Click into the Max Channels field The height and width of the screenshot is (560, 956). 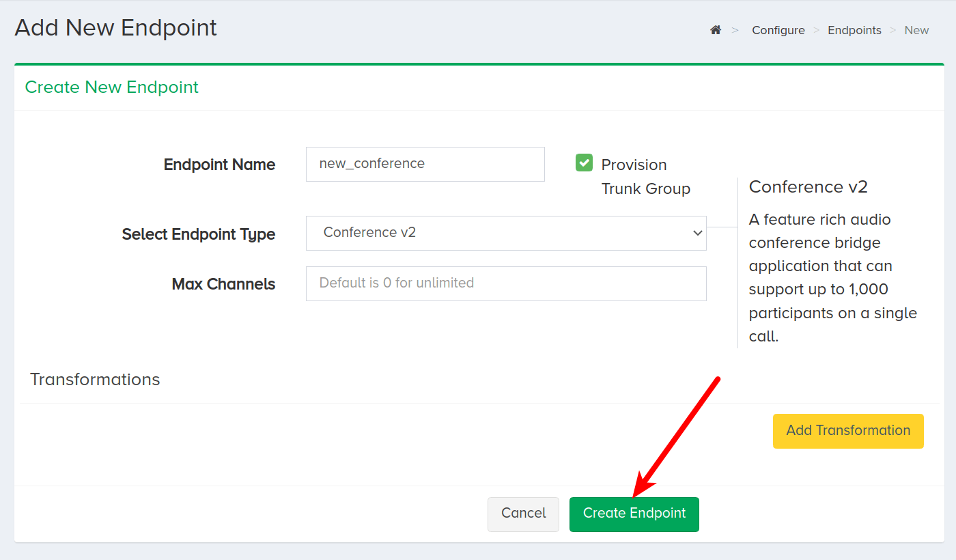click(x=506, y=283)
